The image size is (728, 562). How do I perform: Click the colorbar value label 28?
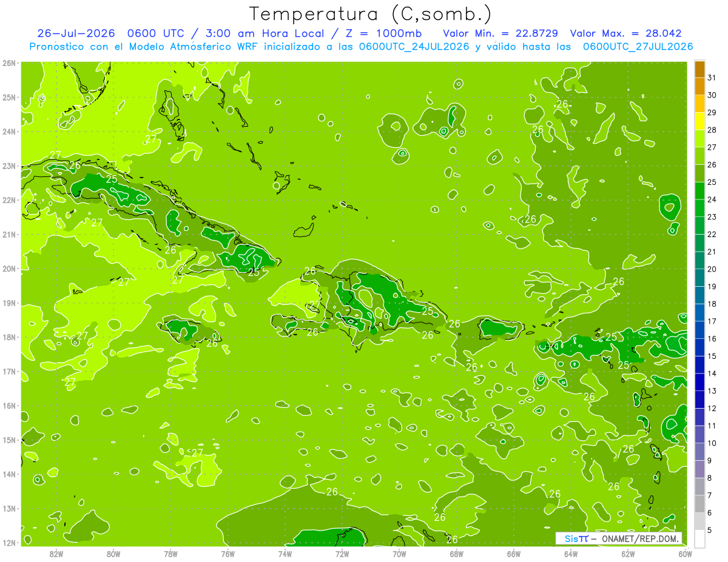click(x=712, y=130)
